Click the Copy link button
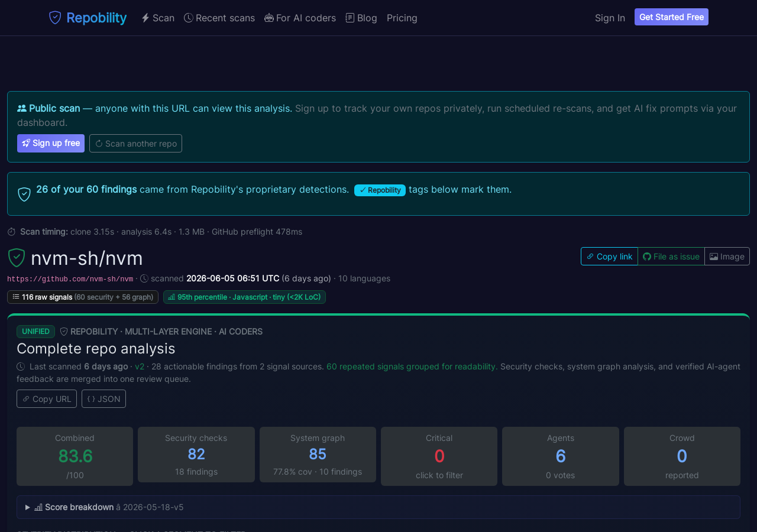The height and width of the screenshot is (532, 757). pos(609,256)
